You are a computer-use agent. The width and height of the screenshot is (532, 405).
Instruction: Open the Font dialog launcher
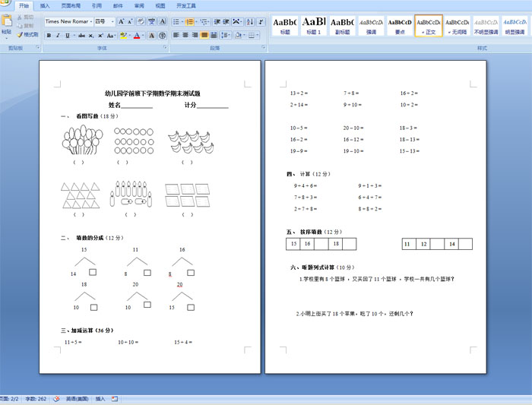coord(165,48)
